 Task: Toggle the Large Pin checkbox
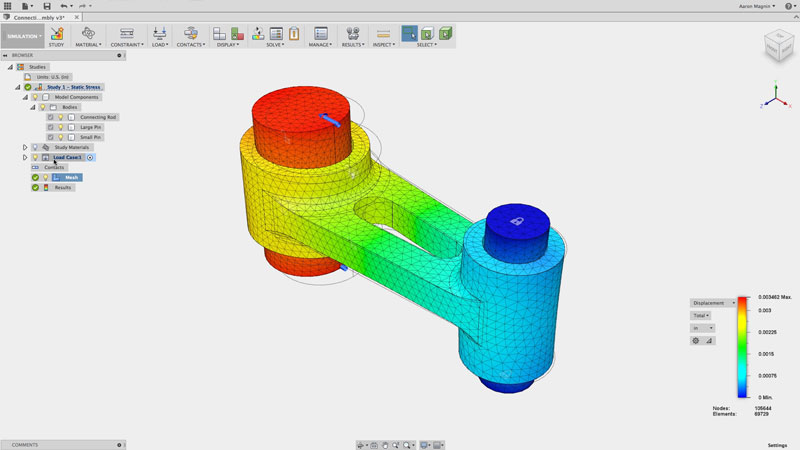tap(51, 127)
